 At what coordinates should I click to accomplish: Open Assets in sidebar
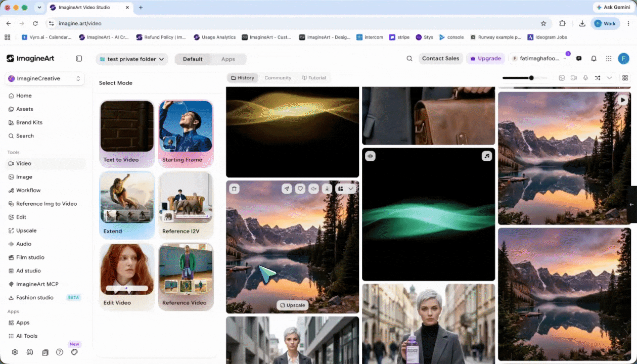click(x=24, y=109)
